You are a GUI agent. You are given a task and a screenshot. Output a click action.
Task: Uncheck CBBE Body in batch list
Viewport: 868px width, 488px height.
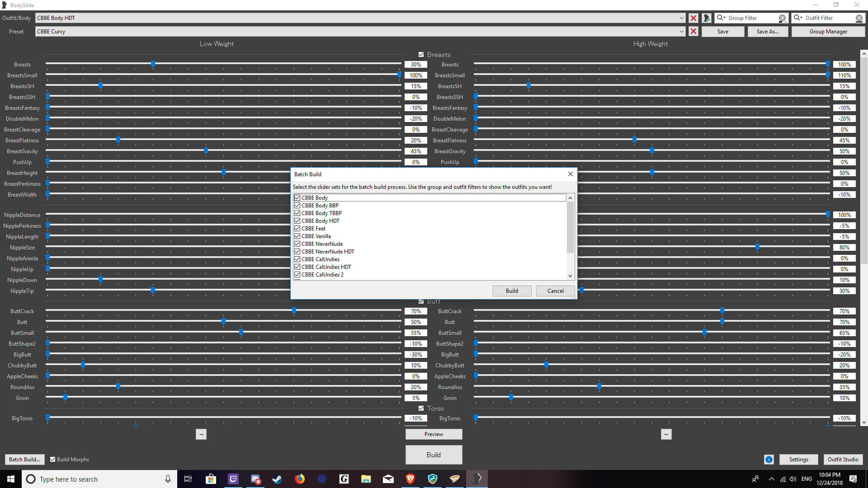coord(297,198)
